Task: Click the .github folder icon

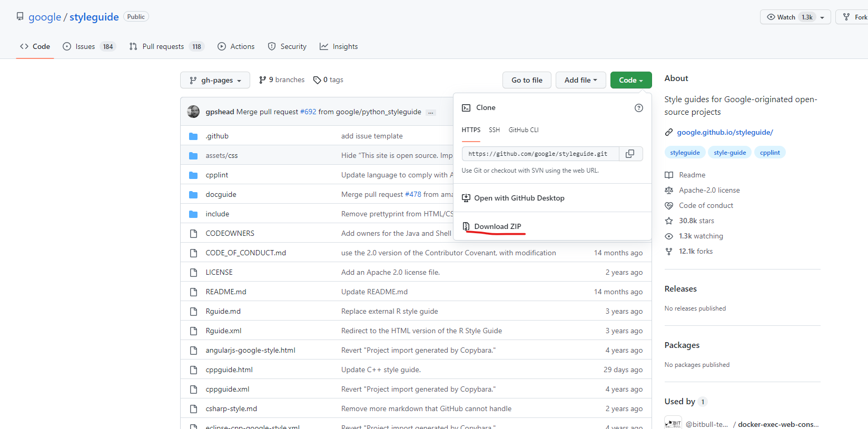Action: 193,136
